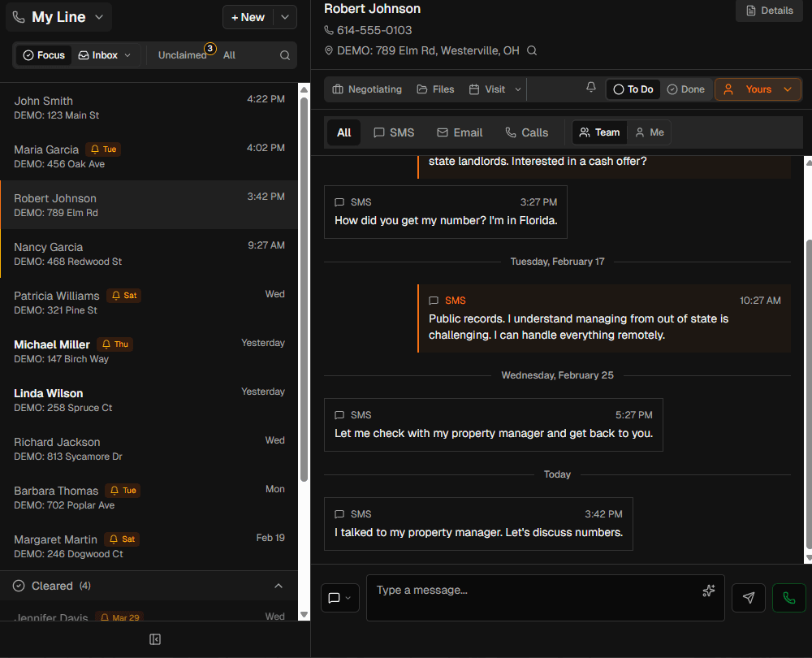
Task: Click the search icon in conversation filter bar
Action: click(x=285, y=55)
